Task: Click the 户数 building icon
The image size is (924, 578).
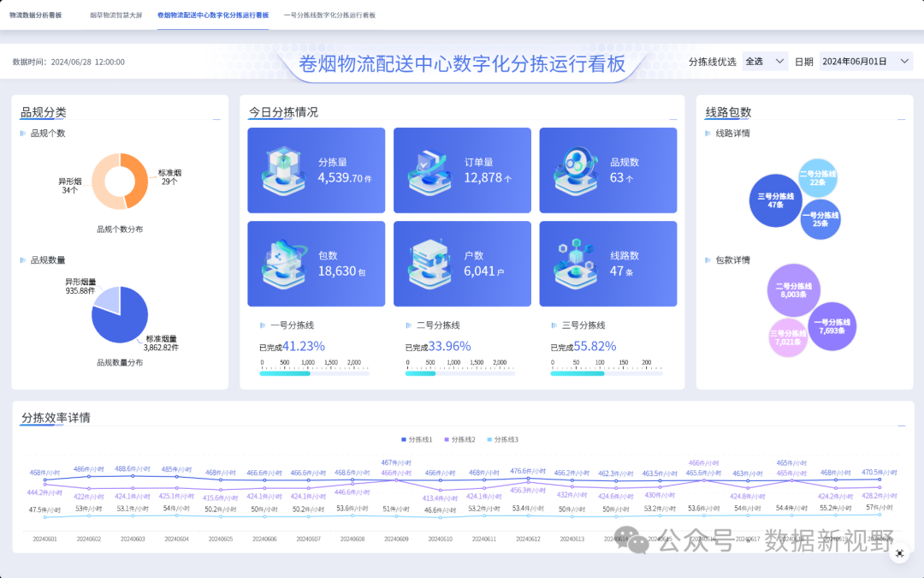Action: pyautogui.click(x=427, y=265)
